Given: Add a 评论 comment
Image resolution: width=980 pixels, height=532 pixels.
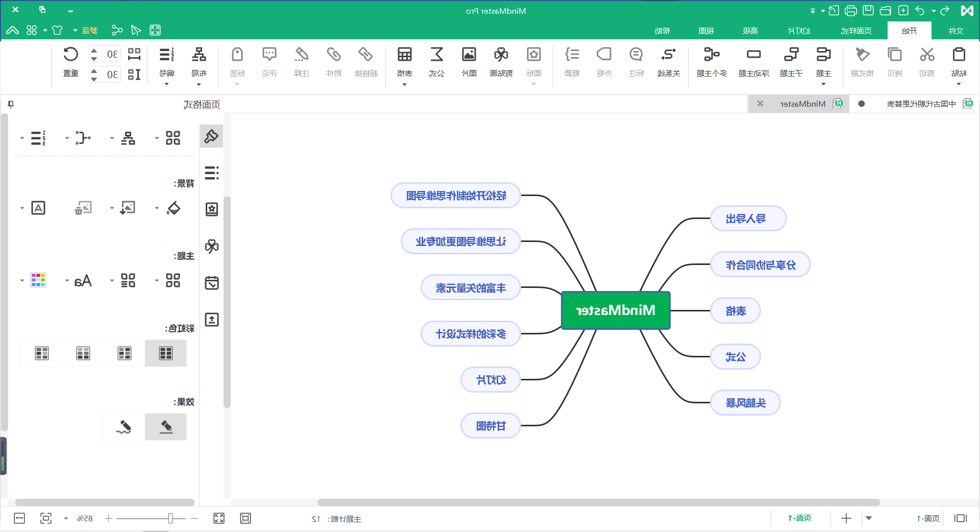Looking at the screenshot, I should pos(269,62).
